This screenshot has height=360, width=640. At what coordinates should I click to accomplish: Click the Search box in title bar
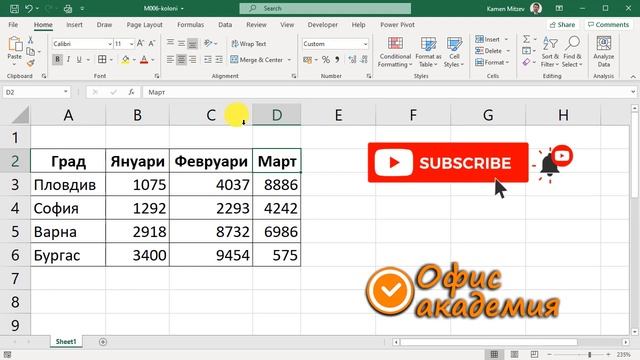[x=325, y=8]
